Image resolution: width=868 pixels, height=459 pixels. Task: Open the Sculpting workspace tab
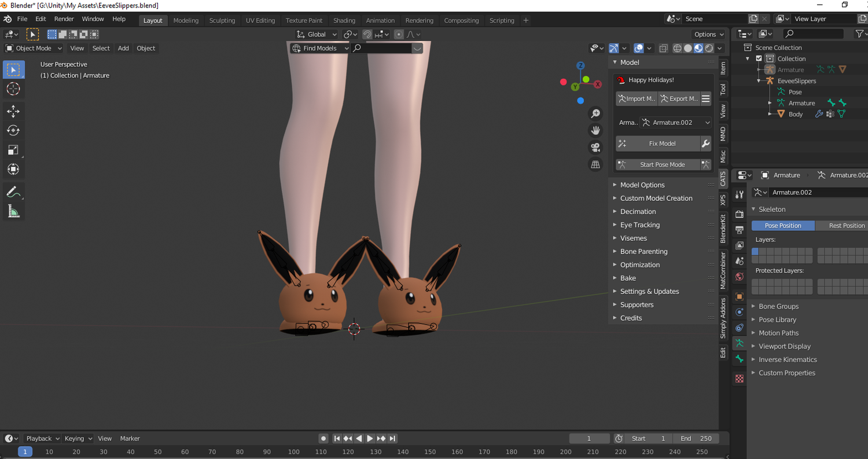tap(222, 20)
